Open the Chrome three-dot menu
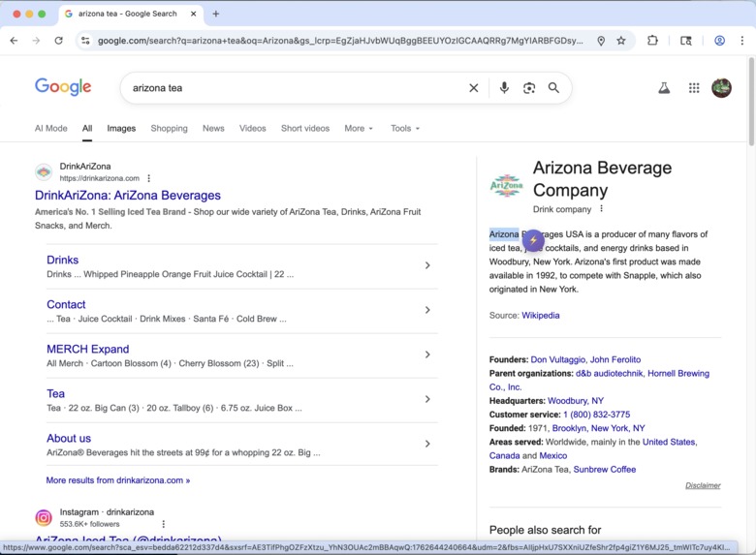This screenshot has height=555, width=756. click(x=742, y=41)
